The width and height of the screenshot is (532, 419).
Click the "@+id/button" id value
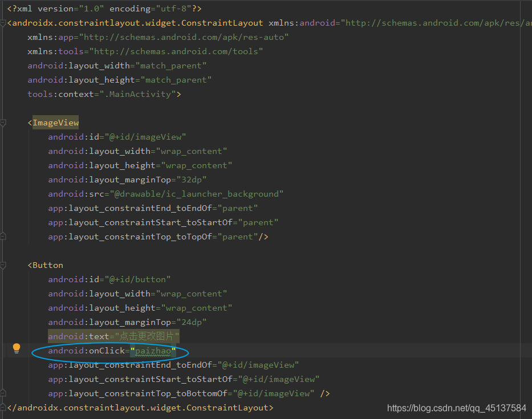137,279
